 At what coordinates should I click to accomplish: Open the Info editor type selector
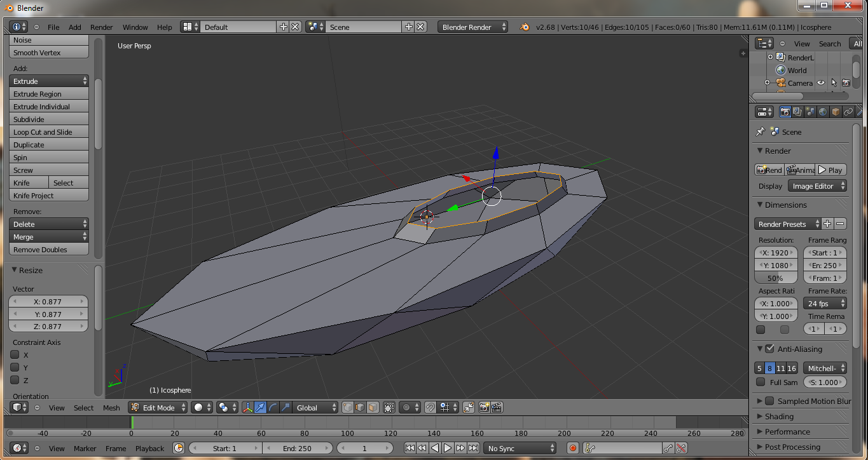[x=20, y=27]
